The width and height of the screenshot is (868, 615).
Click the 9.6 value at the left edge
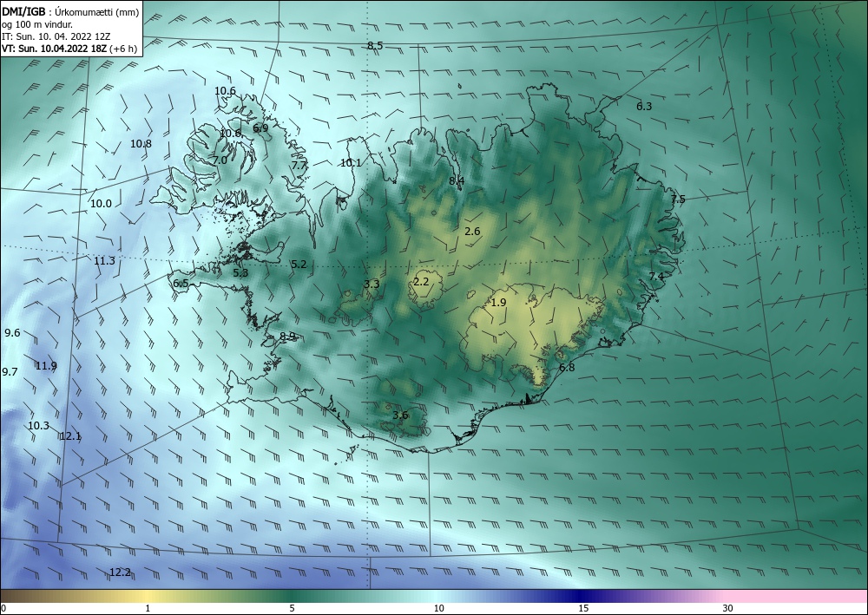coord(12,333)
